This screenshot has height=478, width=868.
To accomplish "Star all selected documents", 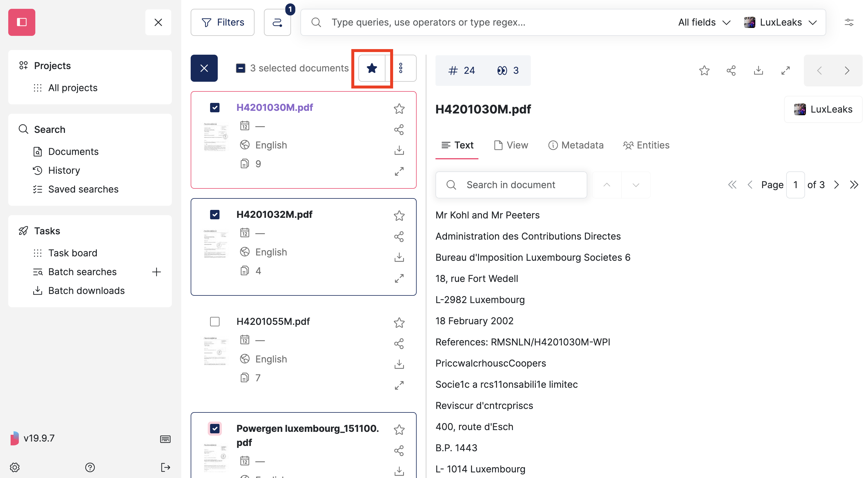I will coord(372,68).
